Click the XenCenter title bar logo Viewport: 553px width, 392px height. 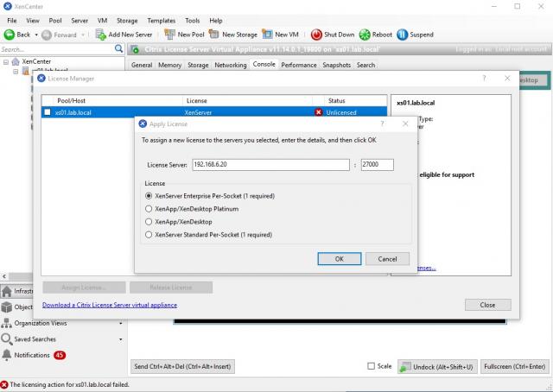(x=8, y=6)
